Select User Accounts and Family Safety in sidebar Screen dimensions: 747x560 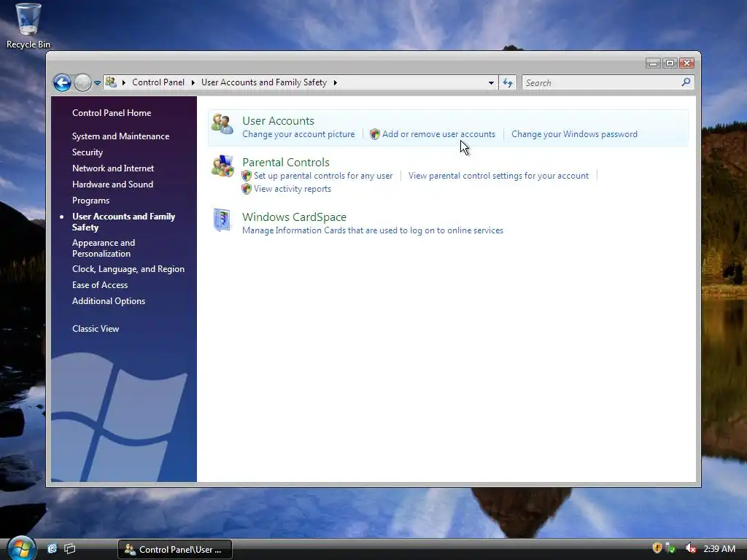[123, 222]
